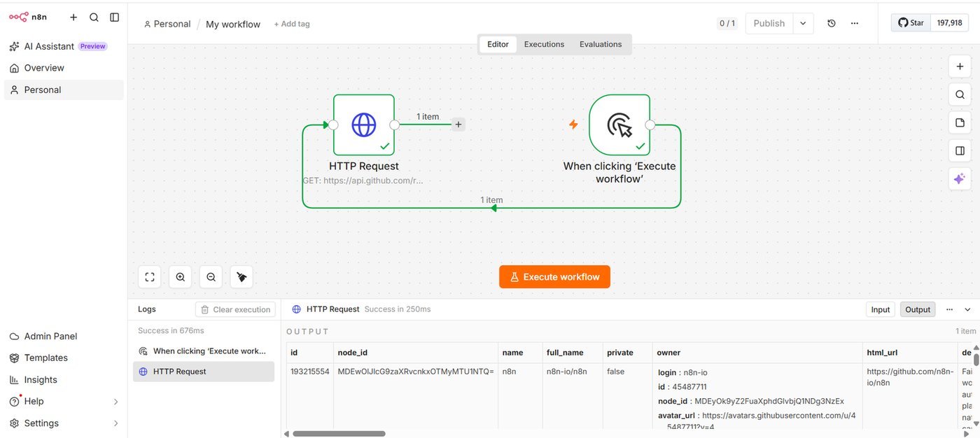Click the private value false
980x438 pixels.
point(616,372)
